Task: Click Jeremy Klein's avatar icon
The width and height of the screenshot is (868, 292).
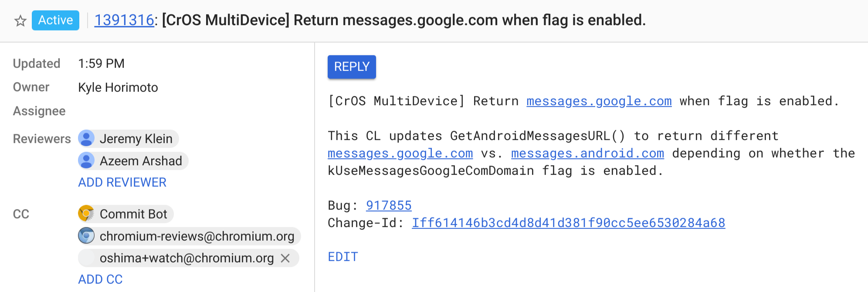Action: tap(86, 138)
